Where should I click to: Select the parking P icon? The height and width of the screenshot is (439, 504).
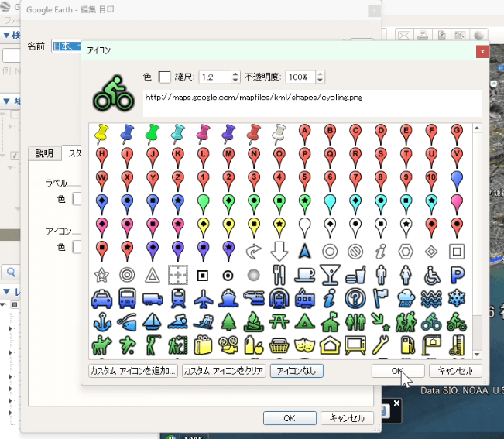(x=458, y=274)
